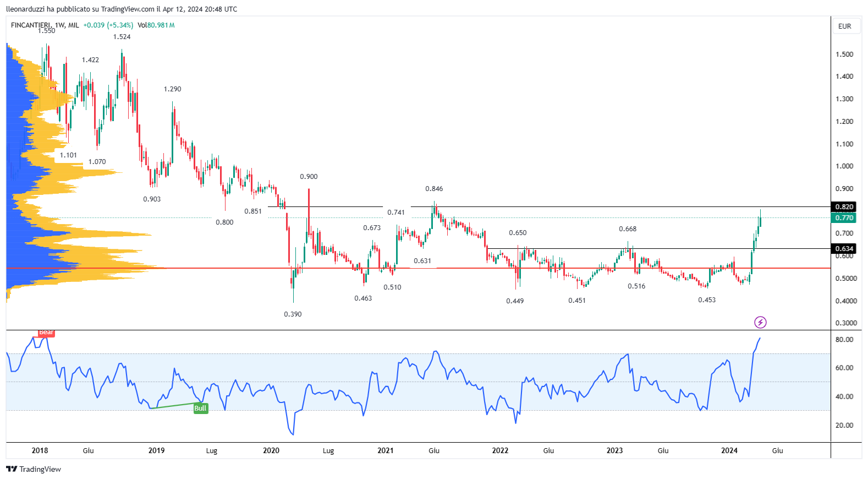Click the red Bear divergence label

pyautogui.click(x=46, y=332)
